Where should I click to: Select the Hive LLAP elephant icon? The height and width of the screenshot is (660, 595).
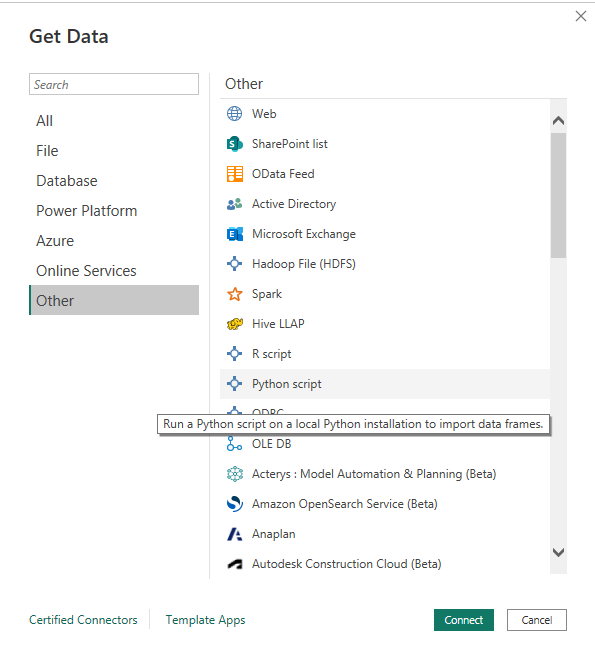click(x=234, y=324)
